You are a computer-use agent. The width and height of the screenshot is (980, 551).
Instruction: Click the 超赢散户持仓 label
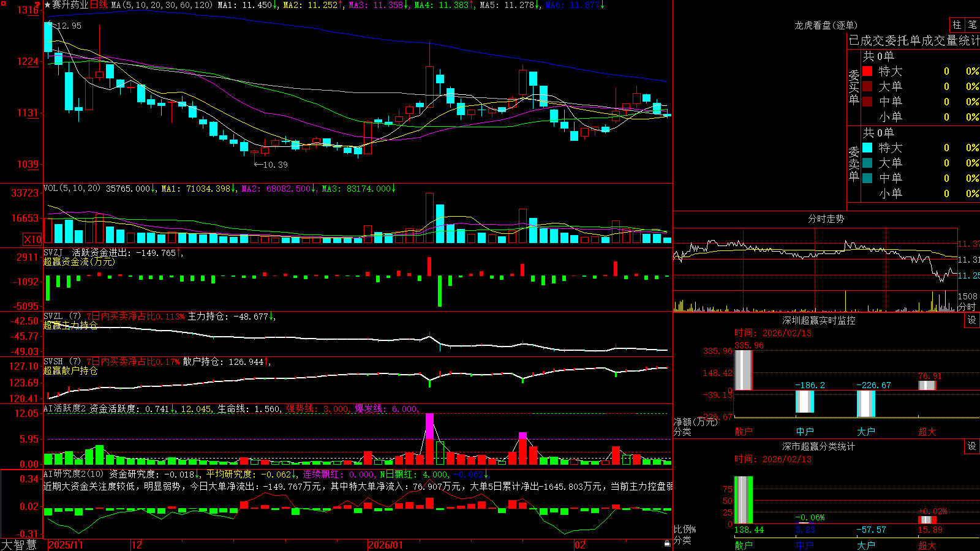point(70,370)
